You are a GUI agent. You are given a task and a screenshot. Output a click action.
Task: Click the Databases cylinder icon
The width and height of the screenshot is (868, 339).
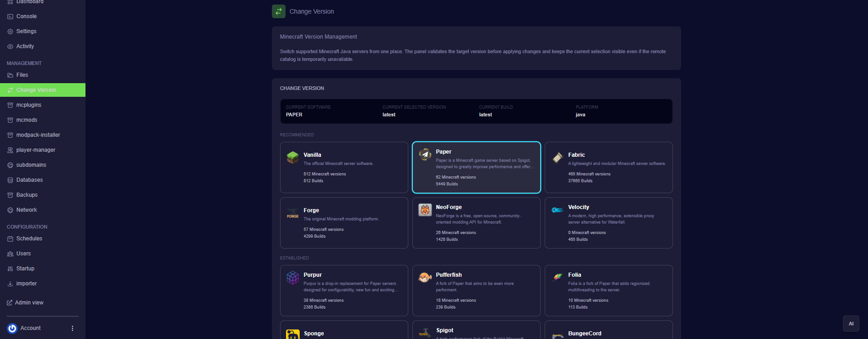pos(10,180)
